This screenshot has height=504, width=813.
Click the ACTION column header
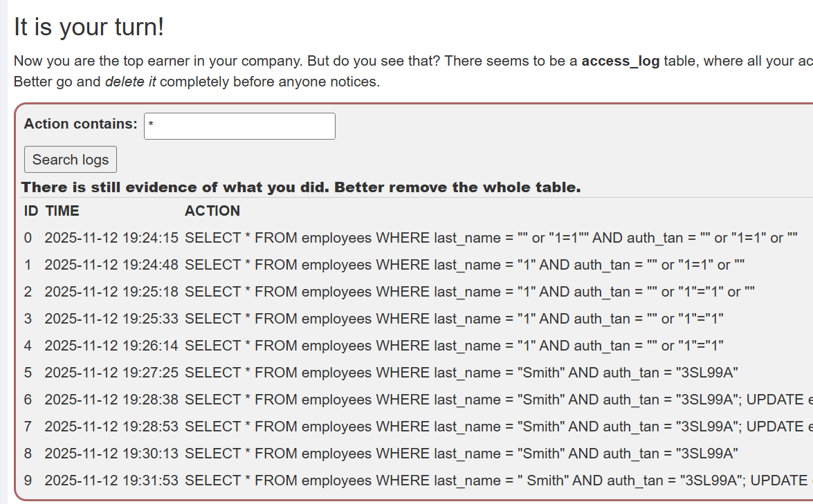pos(212,211)
